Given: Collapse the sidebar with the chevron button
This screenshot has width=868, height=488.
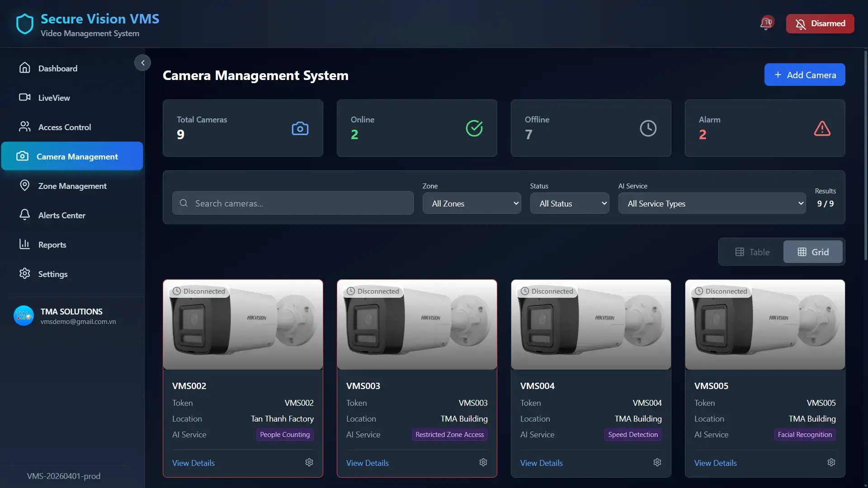Looking at the screenshot, I should [x=143, y=63].
